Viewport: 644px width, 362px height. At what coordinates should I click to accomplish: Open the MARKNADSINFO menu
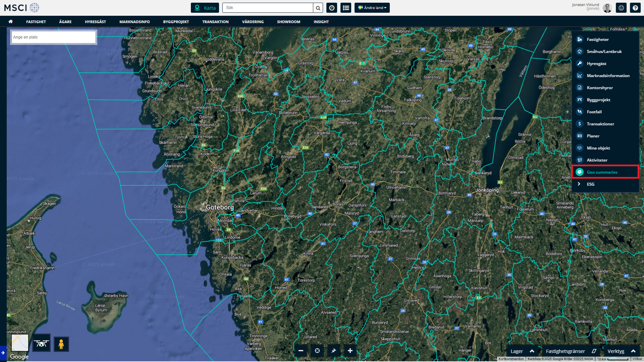135,21
